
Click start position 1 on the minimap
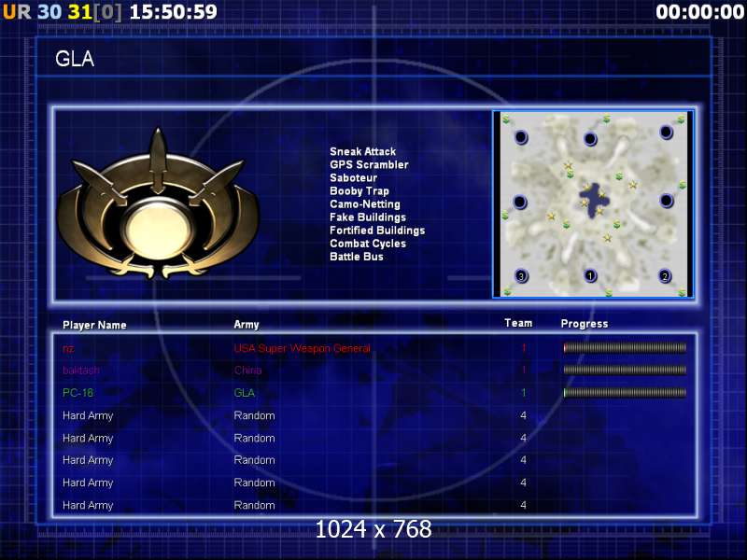tap(590, 275)
